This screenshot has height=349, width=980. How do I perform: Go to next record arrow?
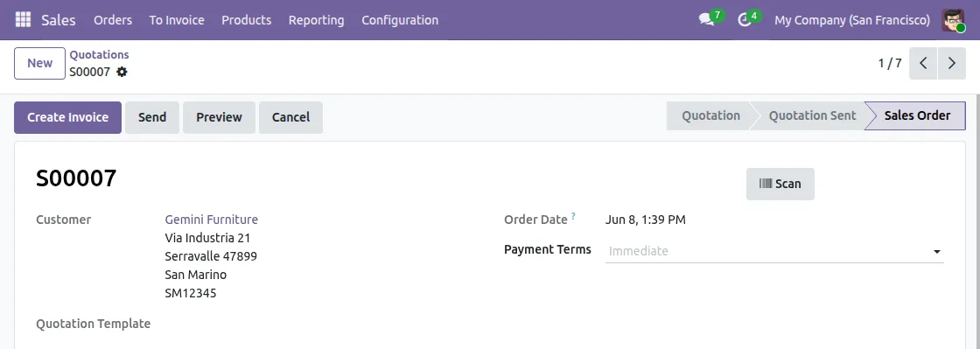pyautogui.click(x=952, y=63)
